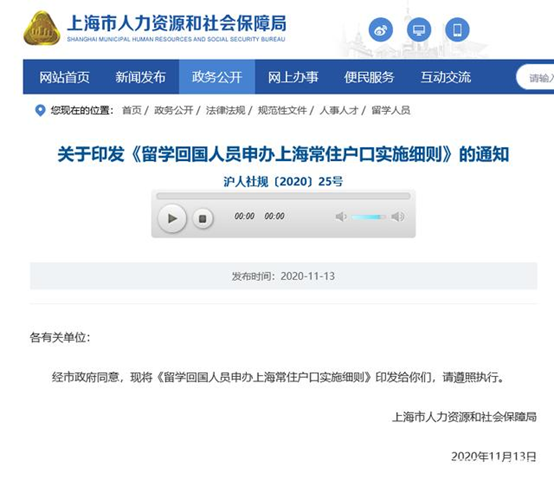Image resolution: width=554 pixels, height=480 pixels.
Task: Click the 留学人员 breadcrumb link
Action: (391, 111)
